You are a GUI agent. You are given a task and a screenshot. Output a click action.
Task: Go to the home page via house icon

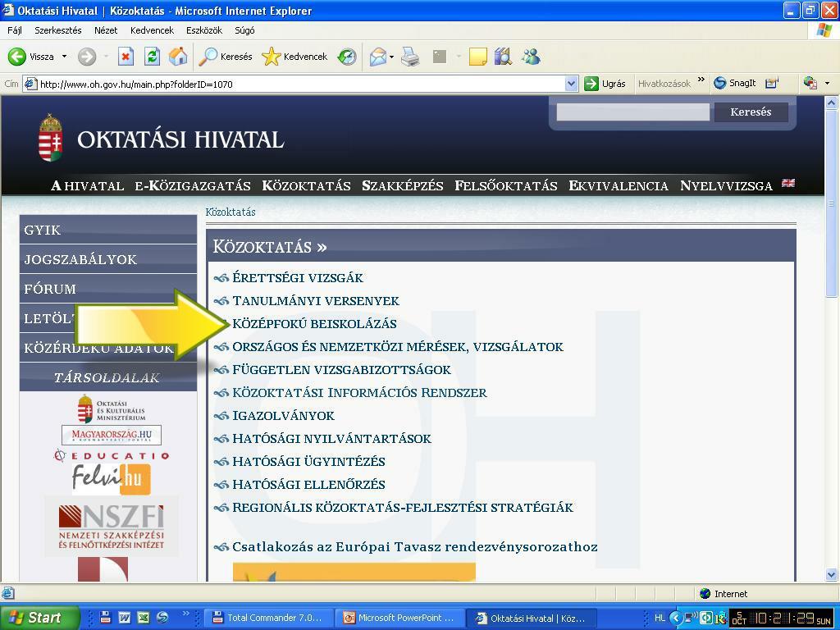pos(178,57)
